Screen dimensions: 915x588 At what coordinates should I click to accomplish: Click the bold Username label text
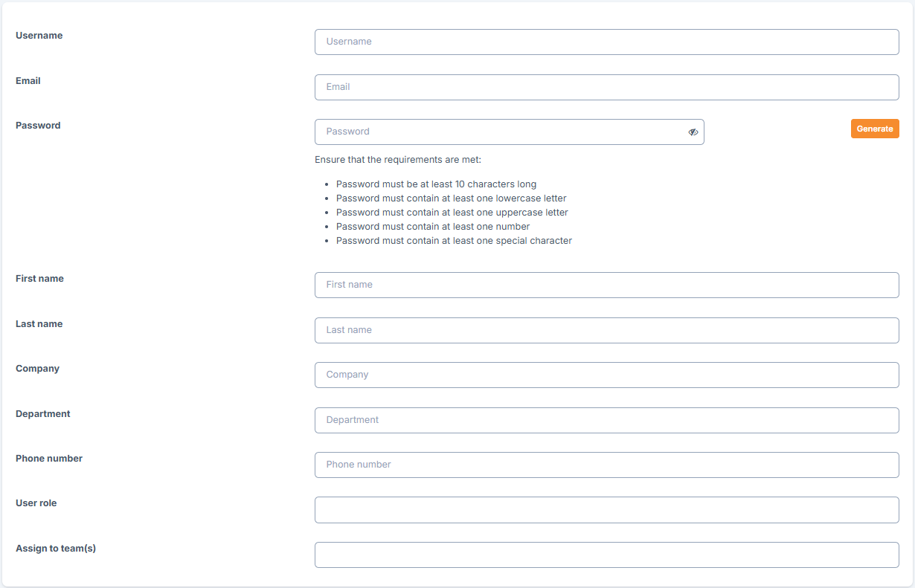pos(39,36)
